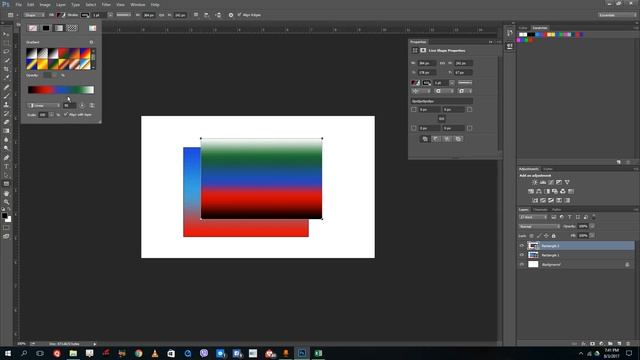This screenshot has width=640, height=360.
Task: Open the Essentials workspace dropdown
Action: coord(617,15)
